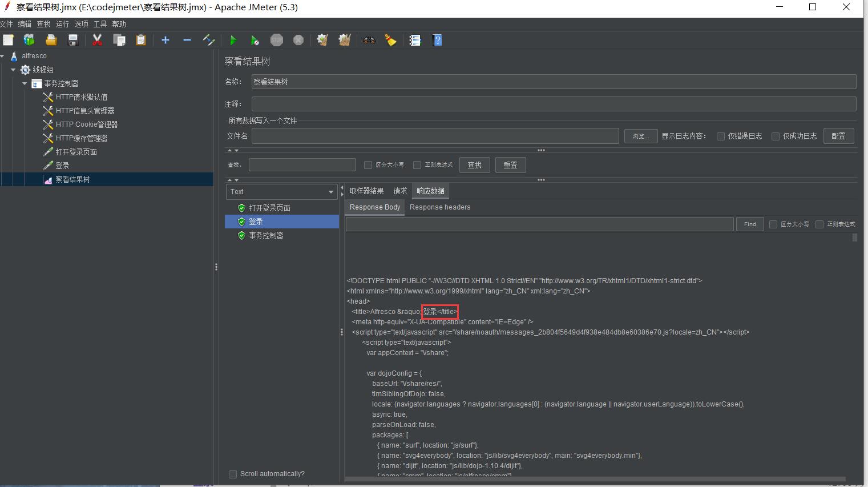Switch to 取样器结果 tab
Viewport: 868px width, 487px height.
[366, 191]
